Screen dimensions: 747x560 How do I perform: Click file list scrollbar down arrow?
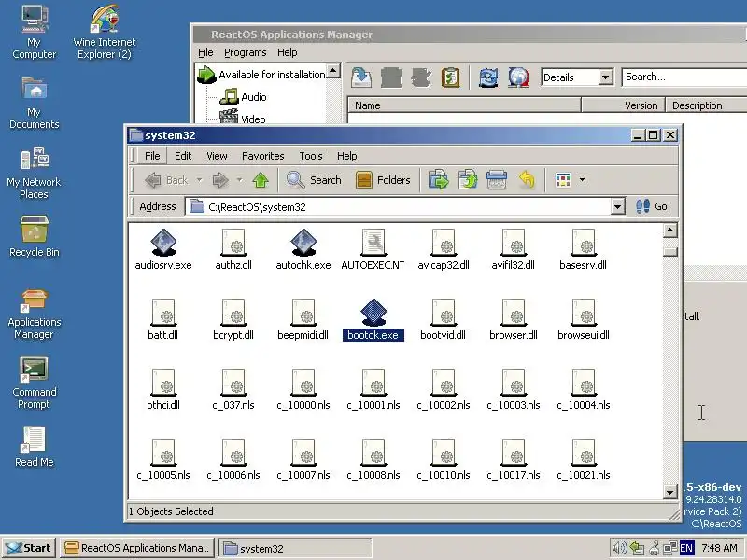tap(669, 492)
